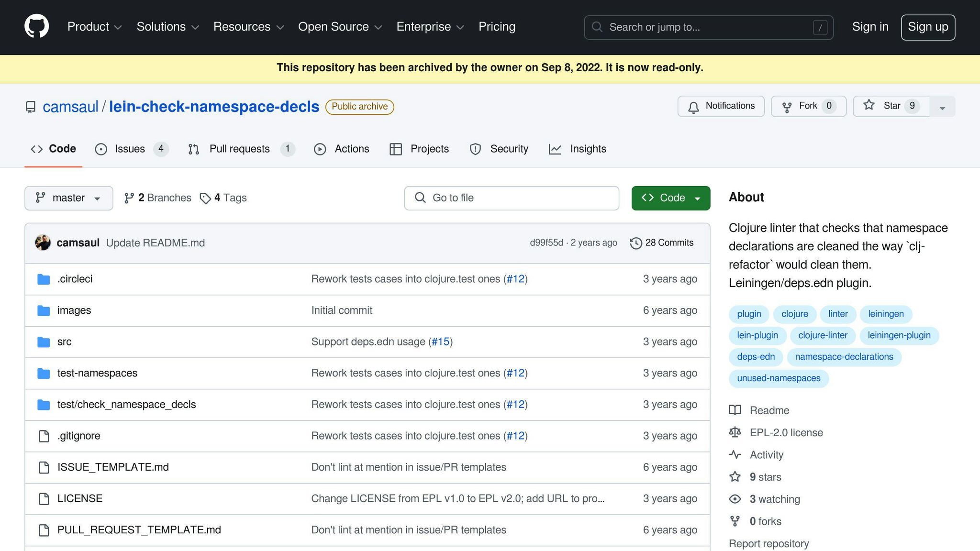Open the Activity pulse link
The image size is (980, 551).
pyautogui.click(x=766, y=455)
